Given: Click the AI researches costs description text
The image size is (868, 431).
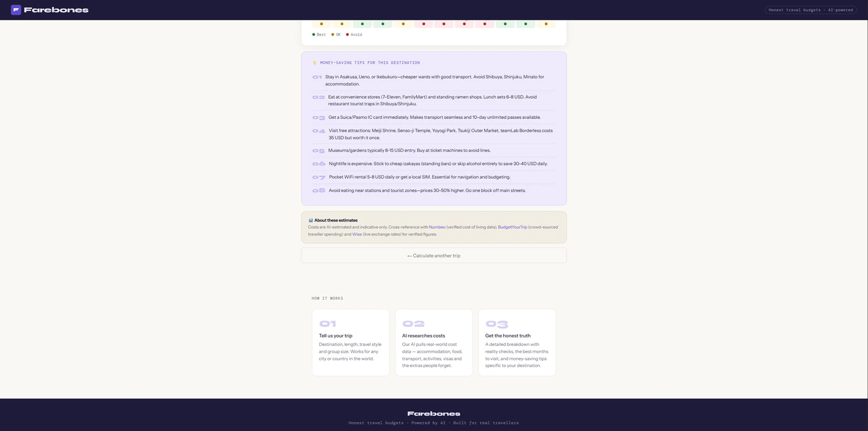Looking at the screenshot, I should 432,355.
